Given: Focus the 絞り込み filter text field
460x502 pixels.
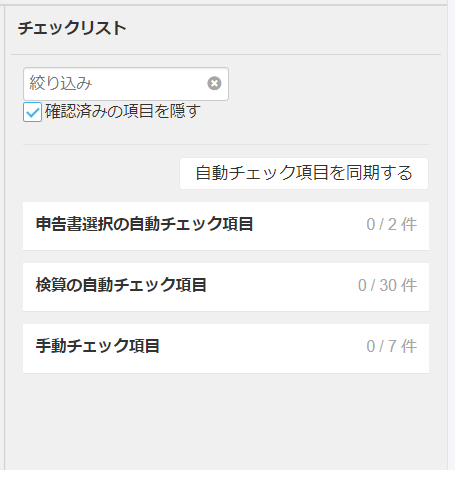Looking at the screenshot, I should pyautogui.click(x=126, y=84).
